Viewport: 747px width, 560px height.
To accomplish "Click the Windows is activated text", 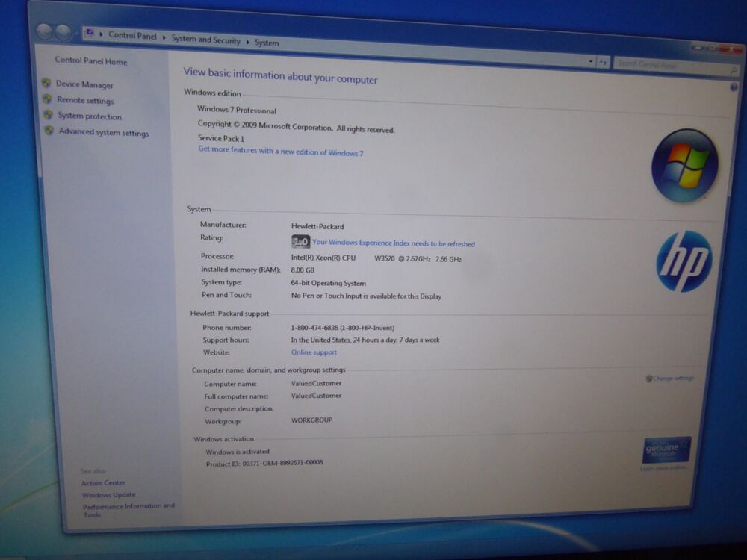I will tap(238, 452).
